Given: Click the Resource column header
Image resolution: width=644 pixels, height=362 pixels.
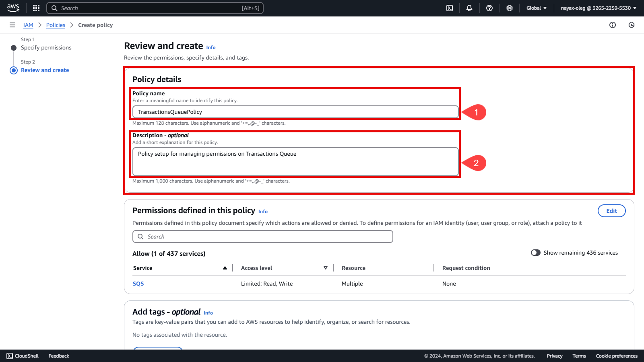Looking at the screenshot, I should (x=353, y=268).
